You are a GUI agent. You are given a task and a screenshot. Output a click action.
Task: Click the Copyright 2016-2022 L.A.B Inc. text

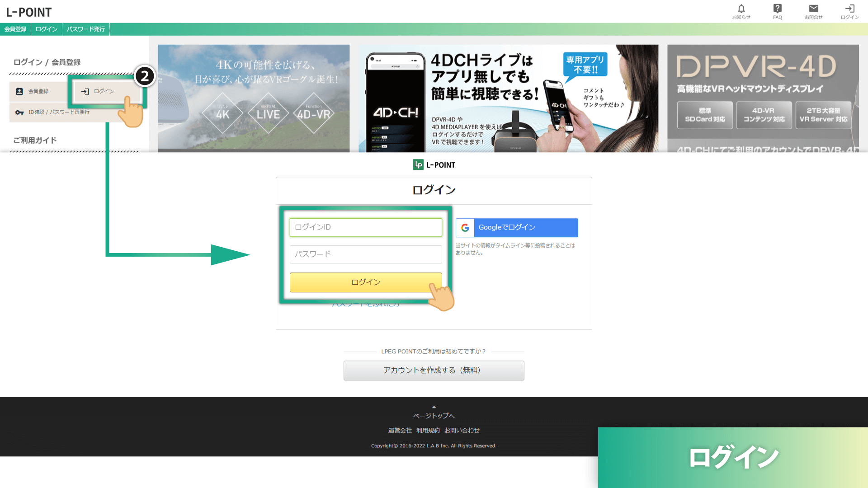(x=434, y=446)
